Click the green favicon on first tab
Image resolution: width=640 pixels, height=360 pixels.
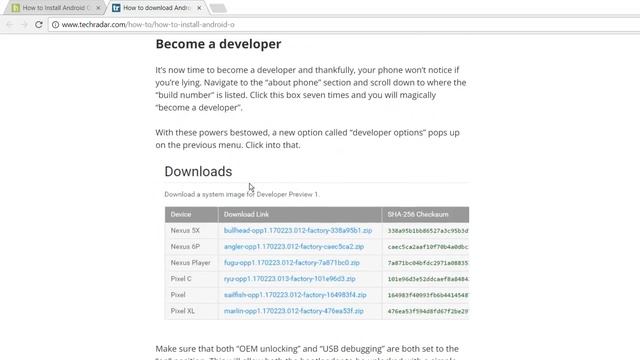pyautogui.click(x=16, y=8)
